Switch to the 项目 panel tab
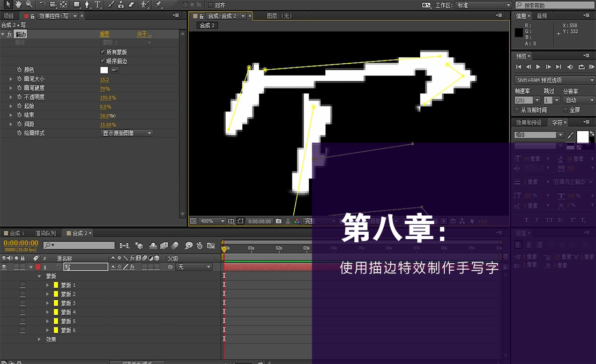Screen dimensions: 596x364 [x=9, y=16]
